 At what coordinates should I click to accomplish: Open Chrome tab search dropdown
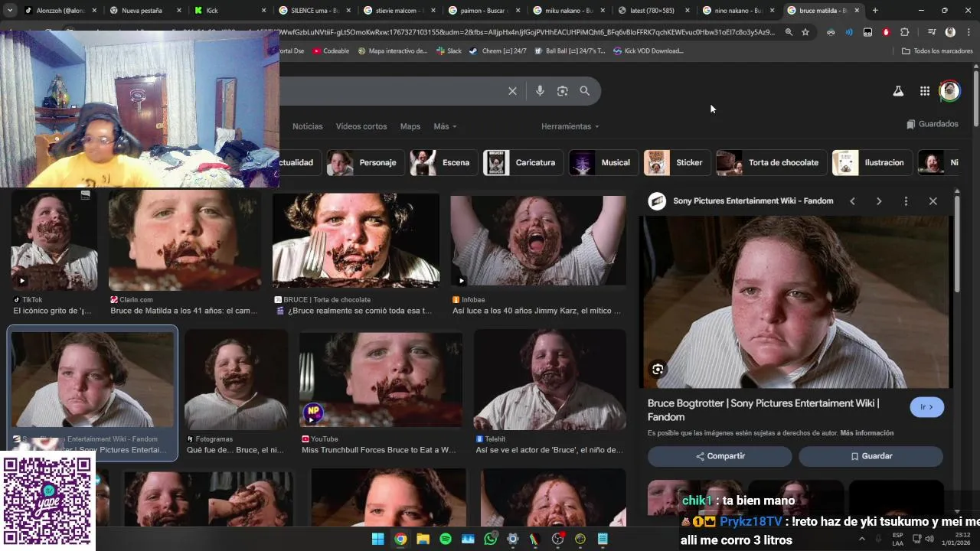pos(10,11)
